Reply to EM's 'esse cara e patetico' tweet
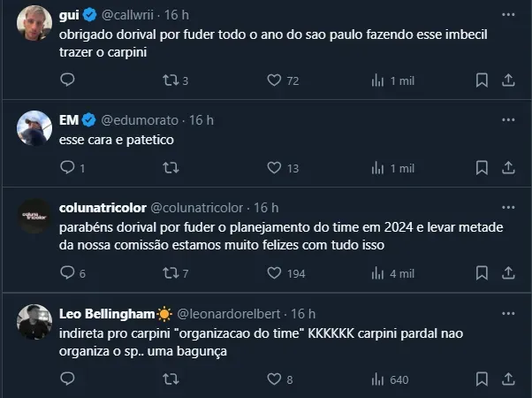 [68, 168]
